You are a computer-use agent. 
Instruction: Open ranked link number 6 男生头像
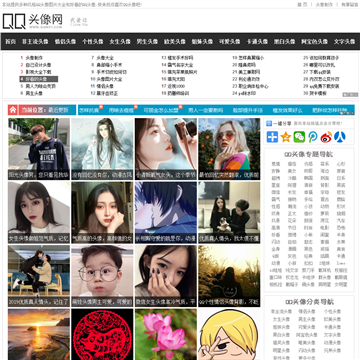[x=34, y=94]
